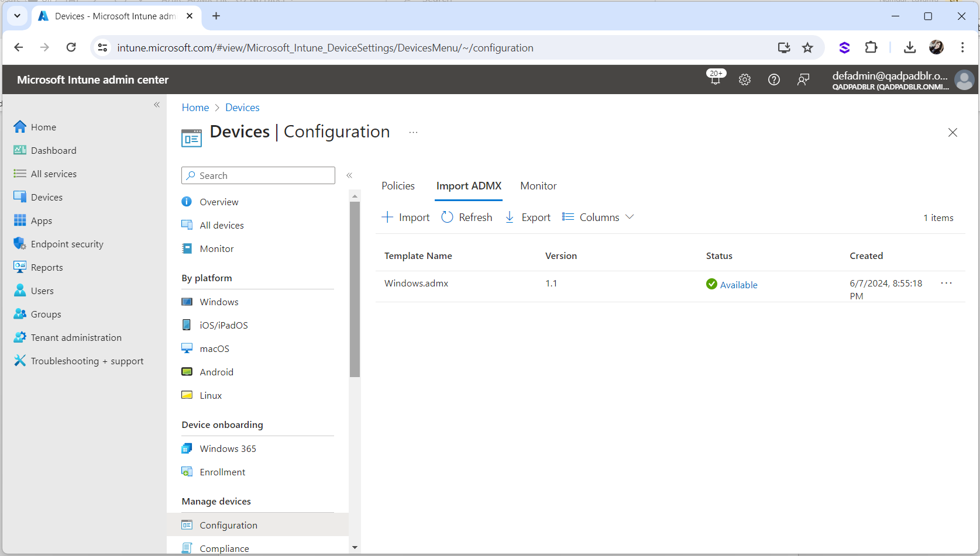This screenshot has width=980, height=556.
Task: Open All services list
Action: pos(45,174)
